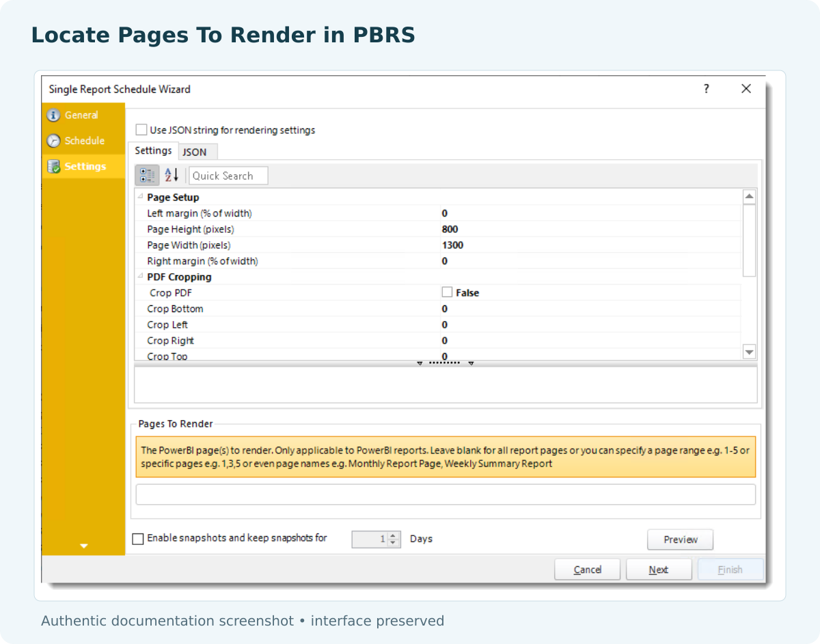Collapse the PDF Cropping category
Screen dimensions: 820x644
tap(140, 277)
